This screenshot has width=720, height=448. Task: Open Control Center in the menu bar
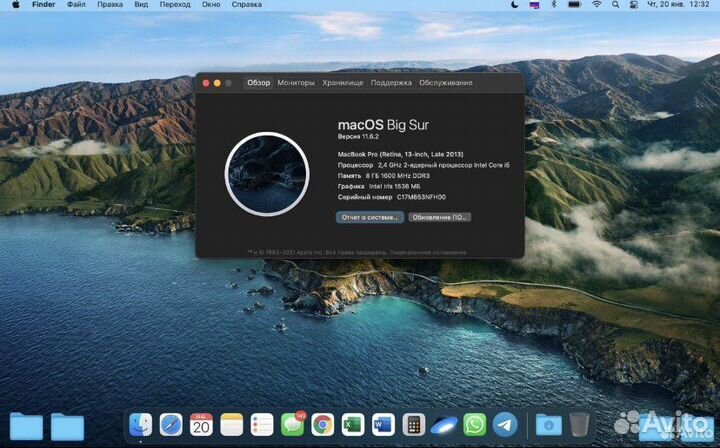pos(634,5)
